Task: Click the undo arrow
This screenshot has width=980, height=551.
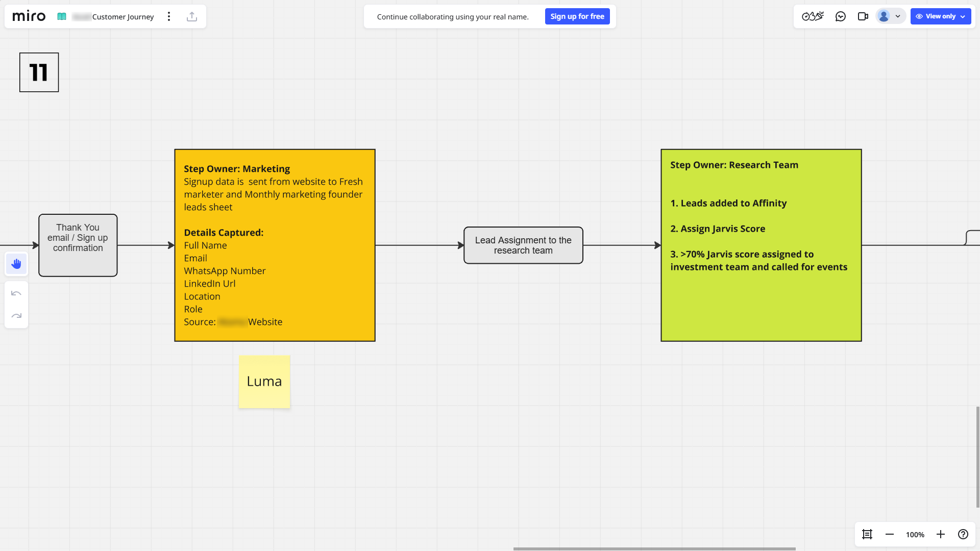Action: point(16,293)
